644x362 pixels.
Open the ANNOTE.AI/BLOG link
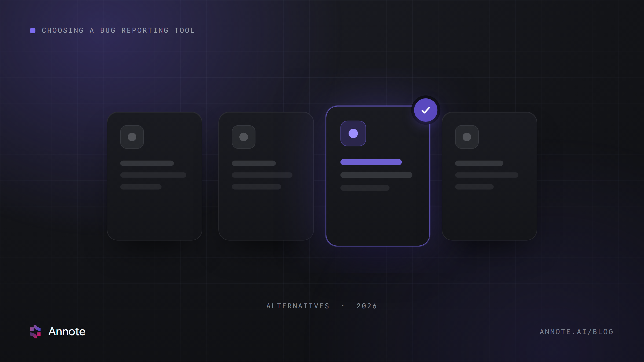[576, 332]
